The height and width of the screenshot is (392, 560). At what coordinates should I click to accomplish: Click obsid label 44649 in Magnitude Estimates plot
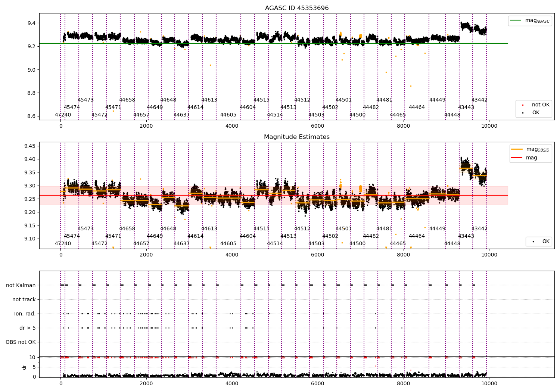click(x=155, y=236)
